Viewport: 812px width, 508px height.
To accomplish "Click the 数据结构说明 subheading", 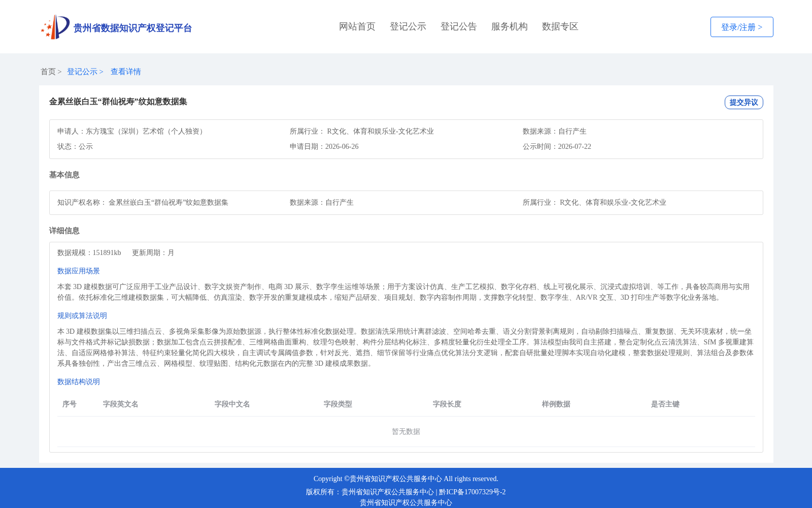I will (x=79, y=382).
